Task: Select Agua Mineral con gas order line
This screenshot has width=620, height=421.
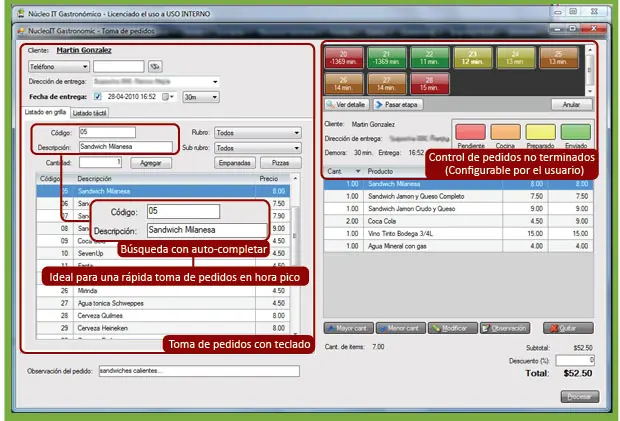Action: click(459, 246)
